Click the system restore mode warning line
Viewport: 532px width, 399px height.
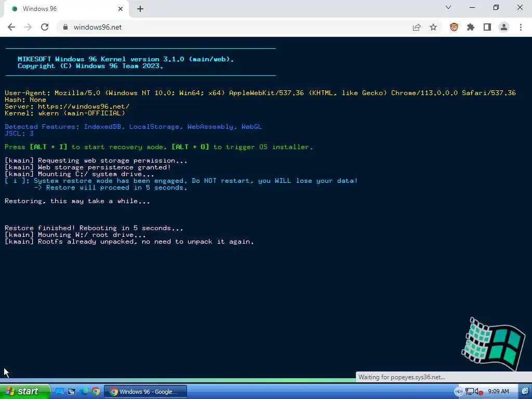pyautogui.click(x=181, y=181)
